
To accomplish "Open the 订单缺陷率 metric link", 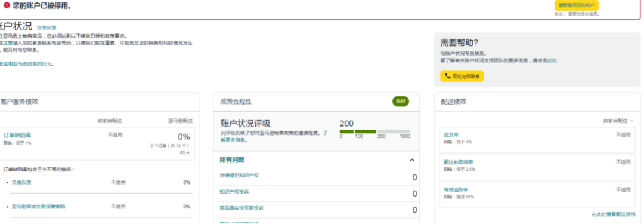I will click(17, 135).
